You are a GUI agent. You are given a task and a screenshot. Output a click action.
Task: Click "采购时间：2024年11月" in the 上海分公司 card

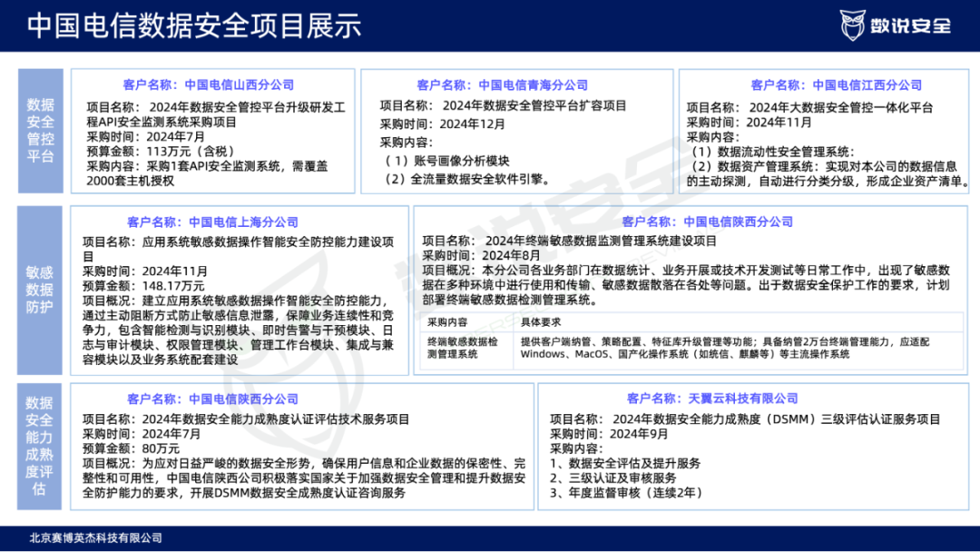tap(145, 271)
